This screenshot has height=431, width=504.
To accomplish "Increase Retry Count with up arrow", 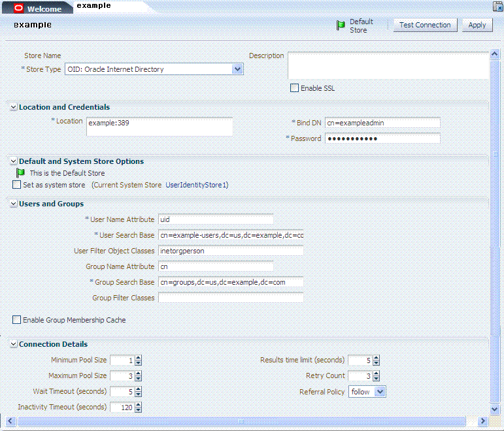I will pyautogui.click(x=377, y=374).
